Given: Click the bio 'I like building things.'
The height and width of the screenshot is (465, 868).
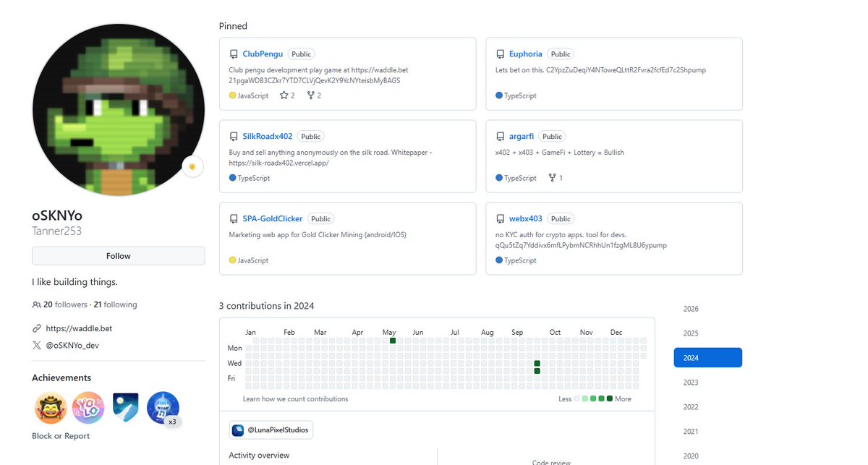Looking at the screenshot, I should (75, 282).
